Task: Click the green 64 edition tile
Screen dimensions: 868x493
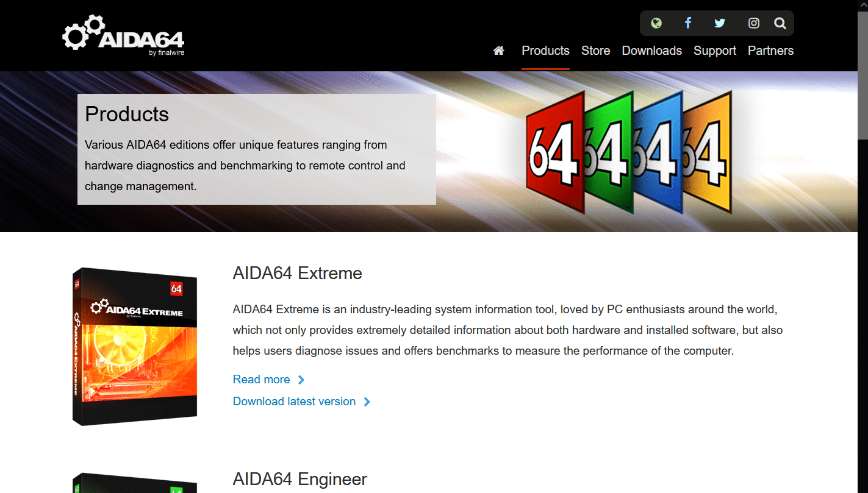Action: pos(609,152)
